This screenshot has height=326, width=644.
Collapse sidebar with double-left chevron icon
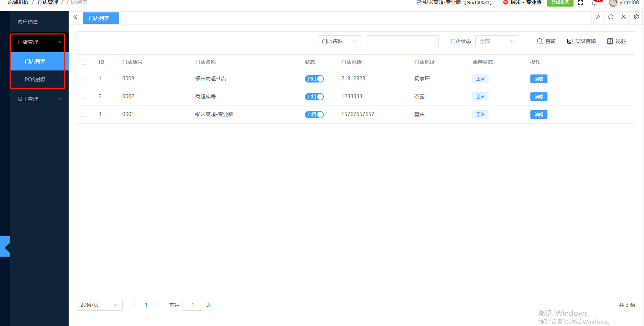(x=75, y=17)
